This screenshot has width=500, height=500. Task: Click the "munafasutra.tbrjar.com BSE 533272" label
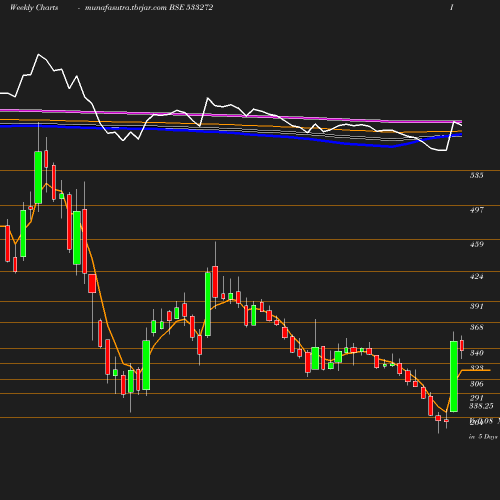149,7
